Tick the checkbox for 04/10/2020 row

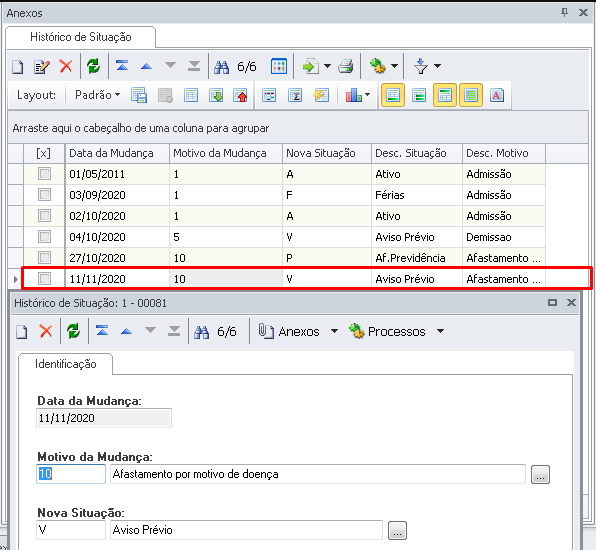pos(44,236)
